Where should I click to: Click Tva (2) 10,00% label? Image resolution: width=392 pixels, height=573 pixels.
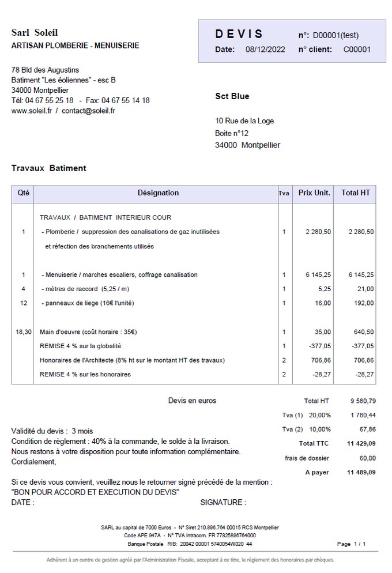(306, 429)
